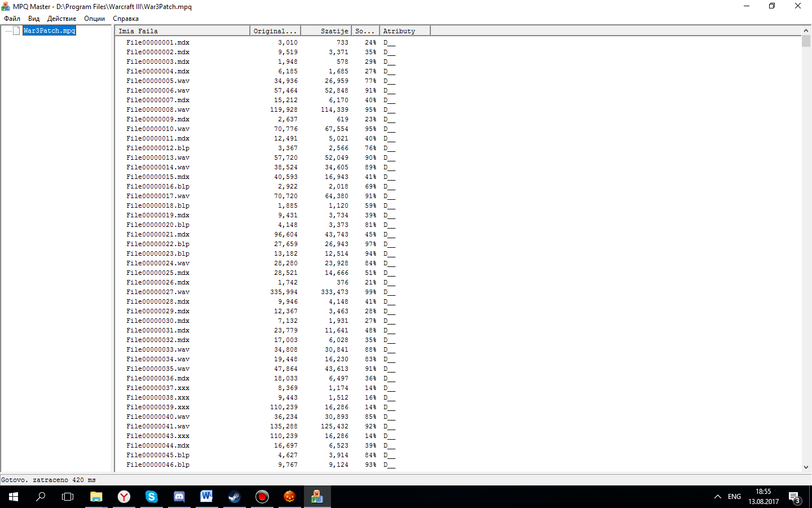Open Steam from taskbar

[x=234, y=497]
